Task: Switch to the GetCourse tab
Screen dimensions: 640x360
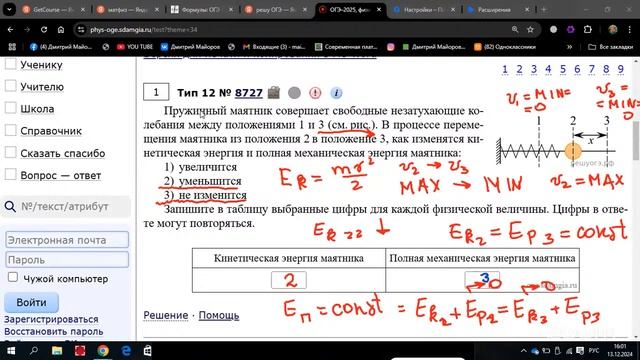Action: click(54, 9)
